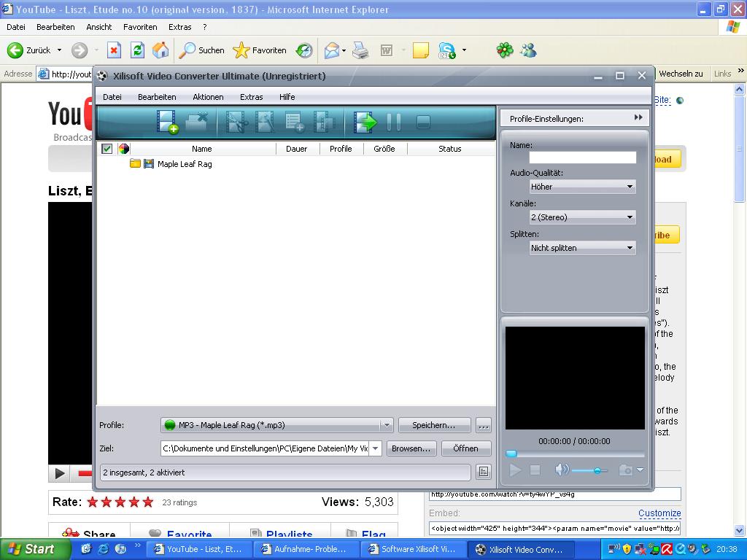Open the log list icon beside status bar
Screen dimensions: 747x560
[484, 472]
